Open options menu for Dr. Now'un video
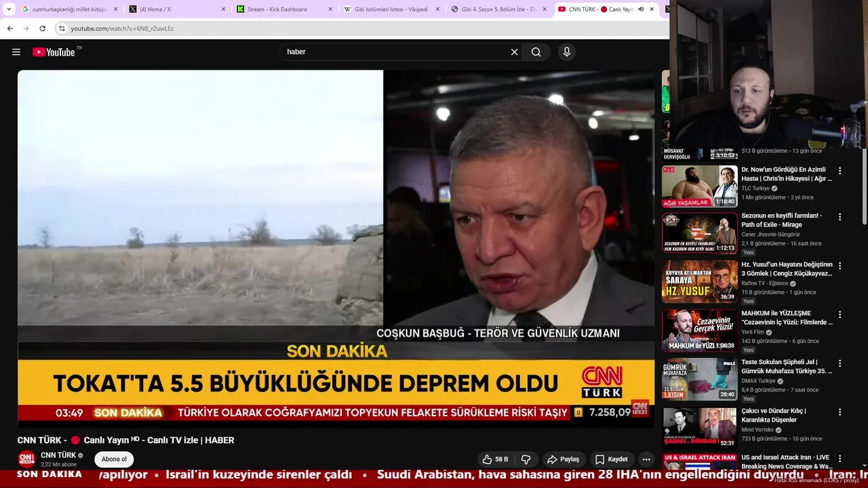The image size is (868, 488). point(840,171)
